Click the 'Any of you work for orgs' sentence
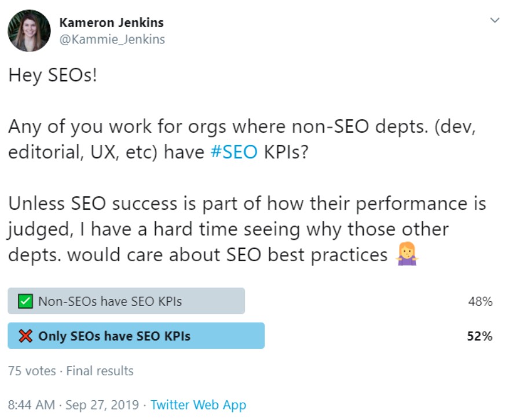 point(241,127)
